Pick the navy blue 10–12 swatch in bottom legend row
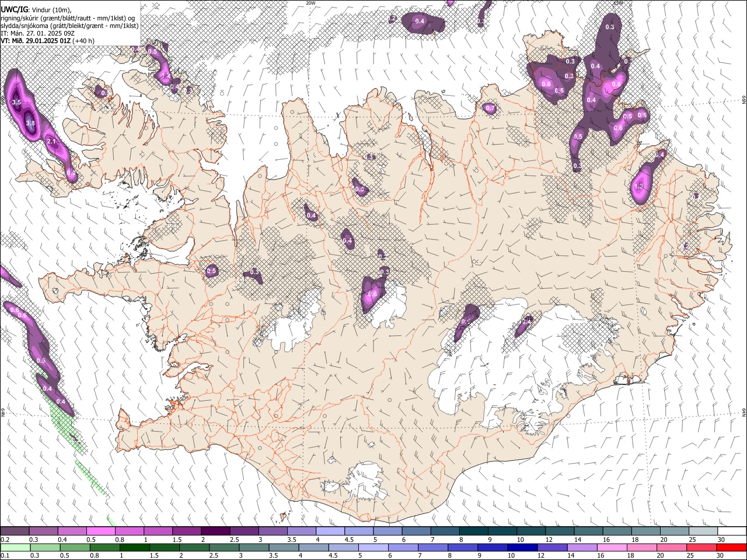Screen dimensions: 747x560 click(522, 547)
